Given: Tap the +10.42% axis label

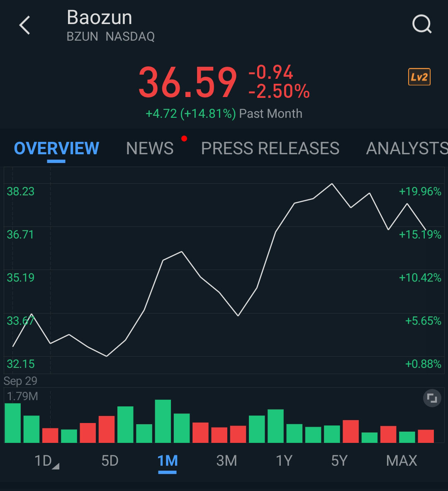Looking at the screenshot, I should (x=420, y=278).
